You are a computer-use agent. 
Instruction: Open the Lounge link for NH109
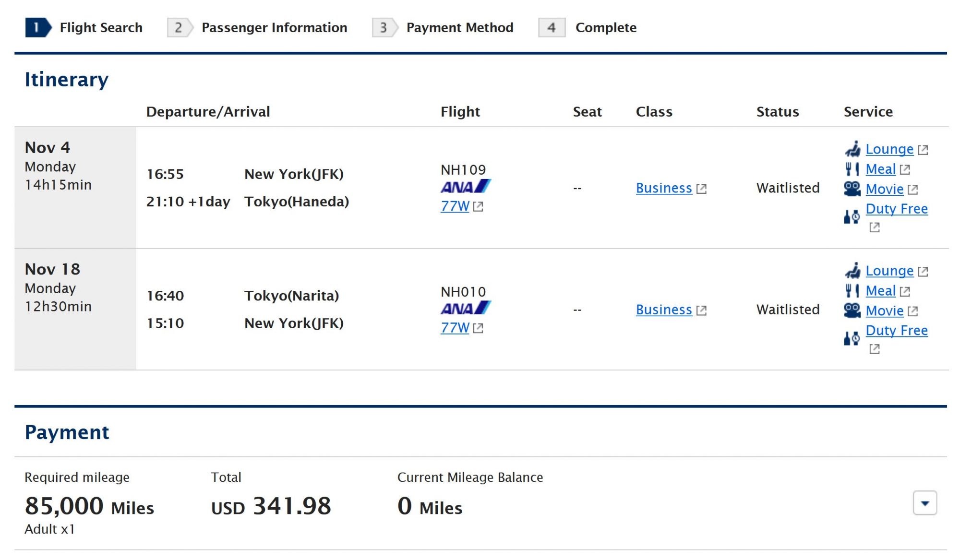click(889, 149)
